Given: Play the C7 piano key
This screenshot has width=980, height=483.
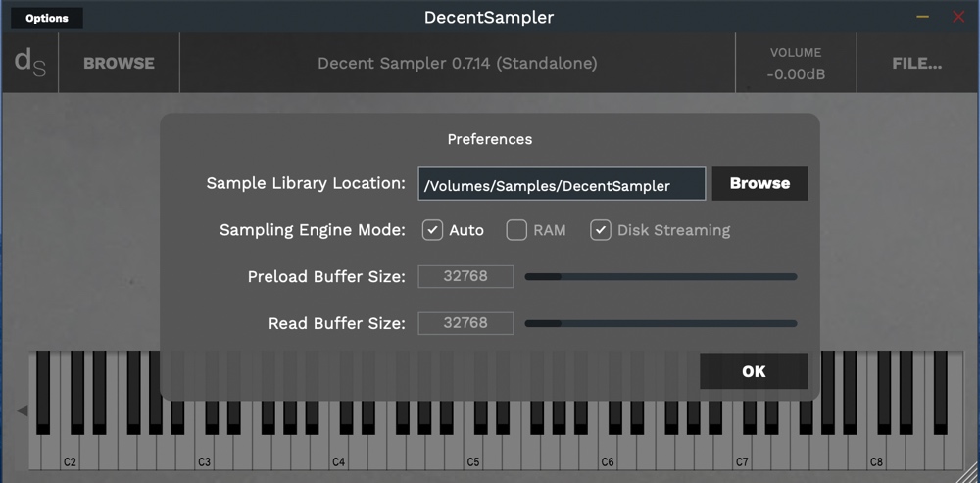Looking at the screenshot, I should (741, 453).
